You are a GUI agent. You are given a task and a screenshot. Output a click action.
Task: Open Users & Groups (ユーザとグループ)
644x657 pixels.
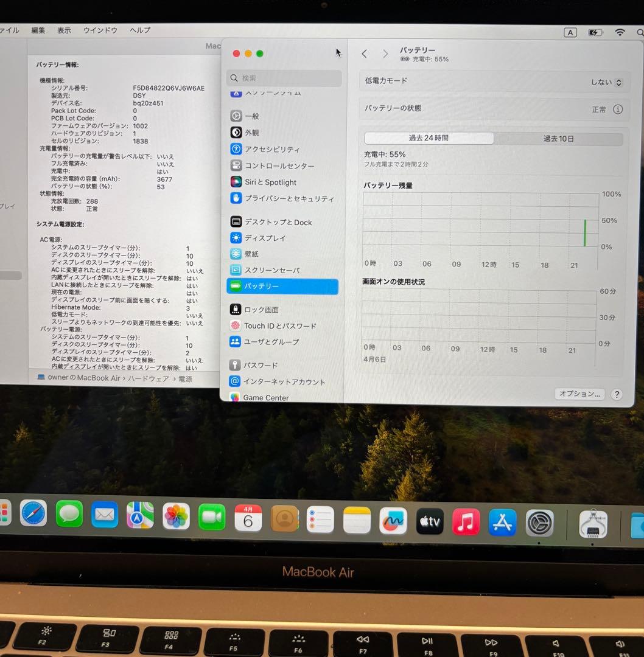265,341
